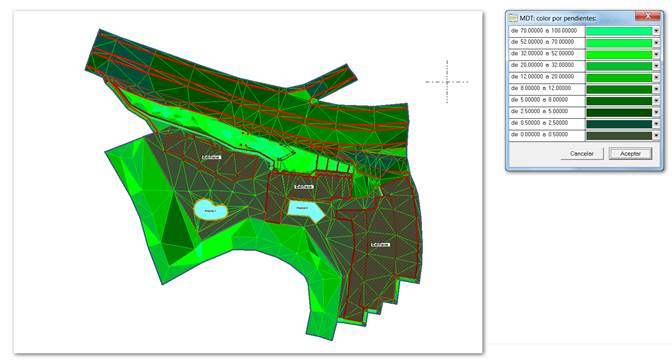Close the MDT color por pendientes dialog
This screenshot has width=672, height=364.
pyautogui.click(x=647, y=16)
